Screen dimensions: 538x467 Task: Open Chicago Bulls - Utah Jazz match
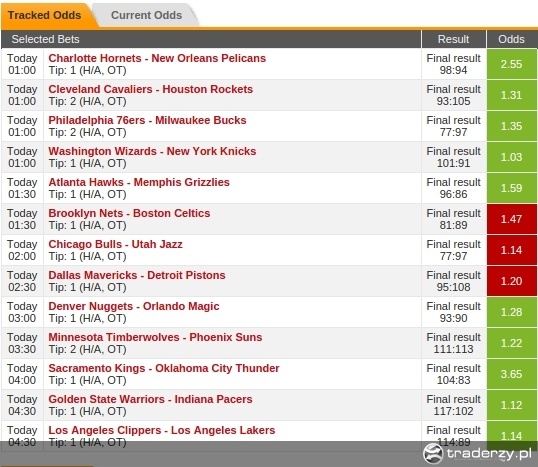click(116, 244)
